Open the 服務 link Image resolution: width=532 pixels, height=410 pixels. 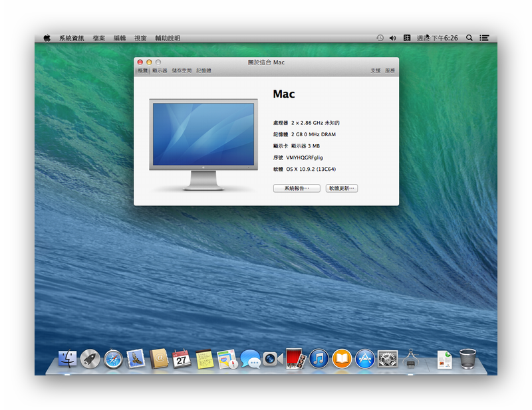pyautogui.click(x=390, y=70)
